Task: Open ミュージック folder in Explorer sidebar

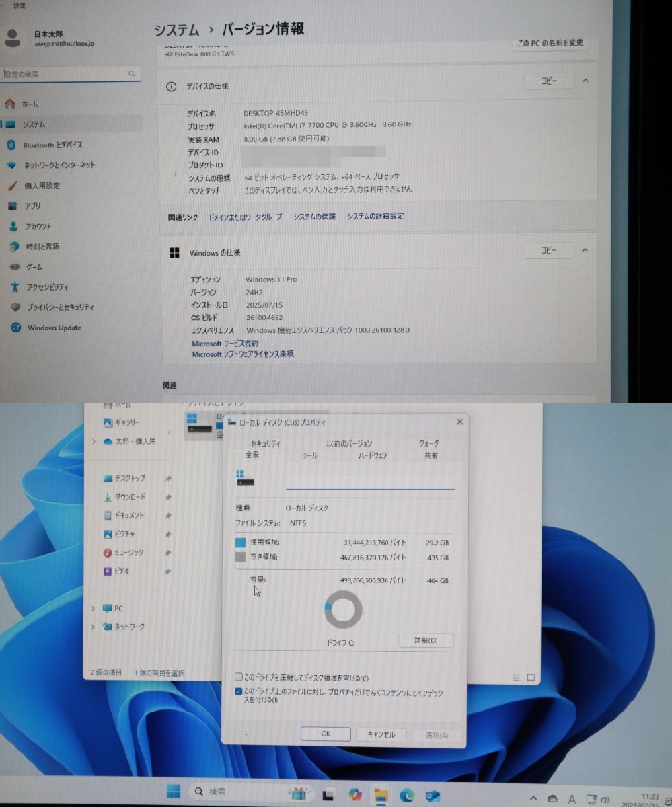Action: click(x=123, y=553)
